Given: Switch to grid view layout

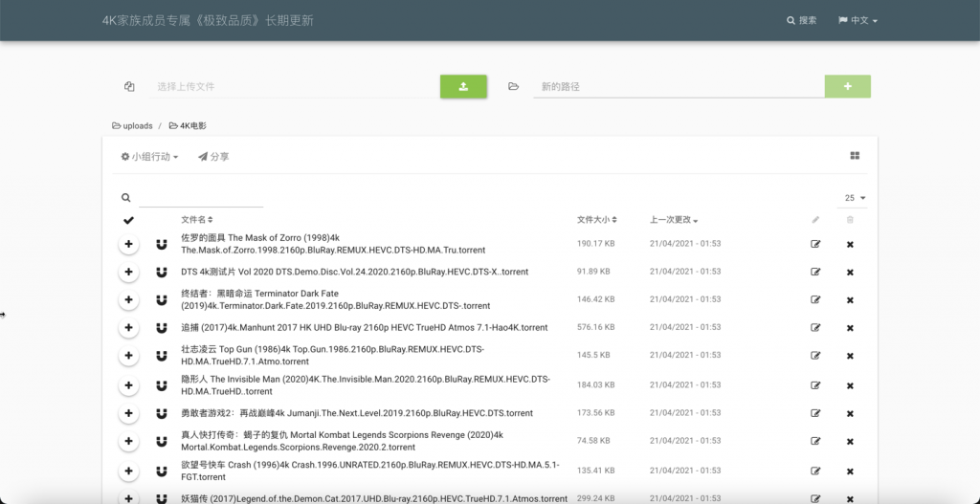Looking at the screenshot, I should [855, 156].
